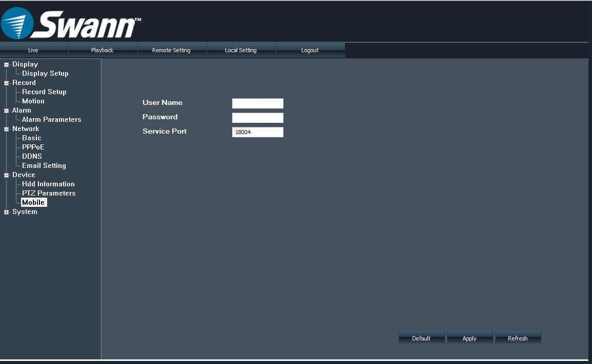Go to Hdd Information page
This screenshot has width=592, height=364.
tap(48, 184)
